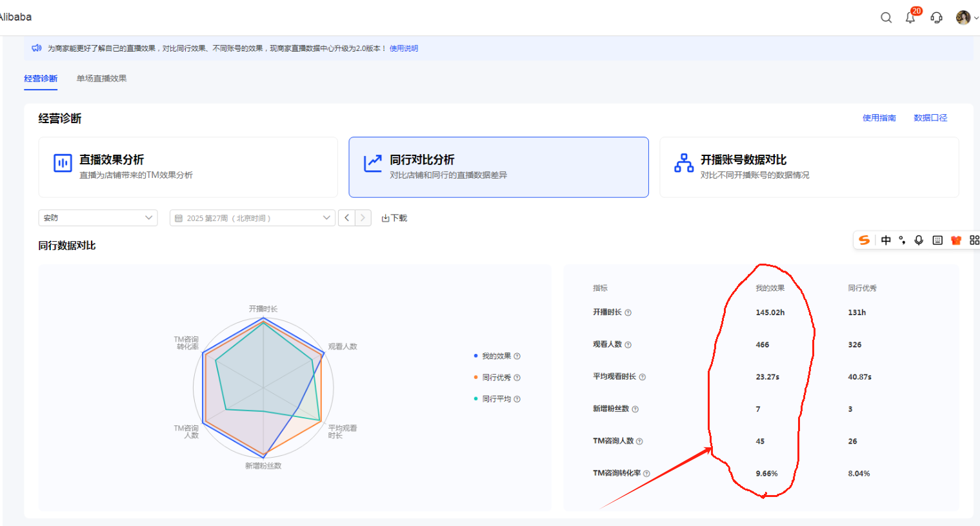Open the user avatar menu
Image resolution: width=980 pixels, height=526 pixels.
[x=963, y=17]
